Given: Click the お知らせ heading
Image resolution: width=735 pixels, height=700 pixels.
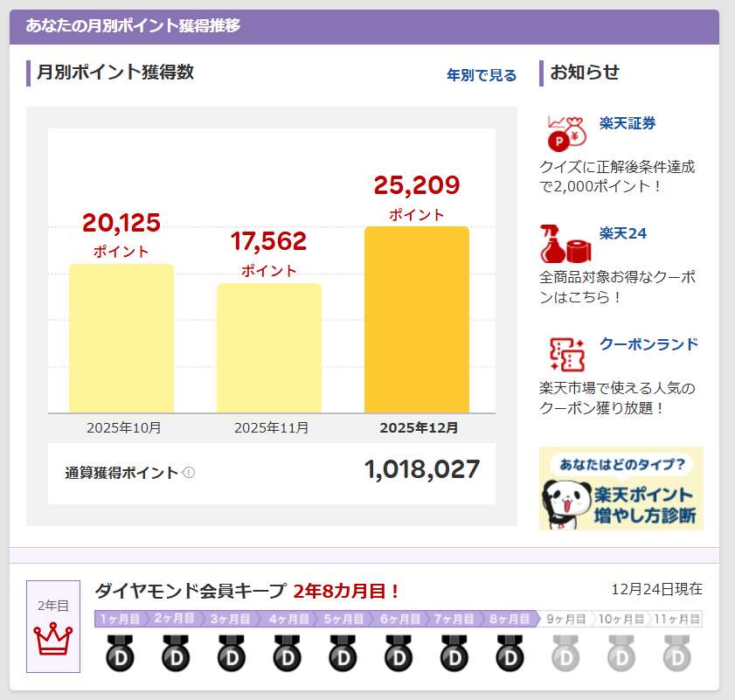Looking at the screenshot, I should 585,73.
